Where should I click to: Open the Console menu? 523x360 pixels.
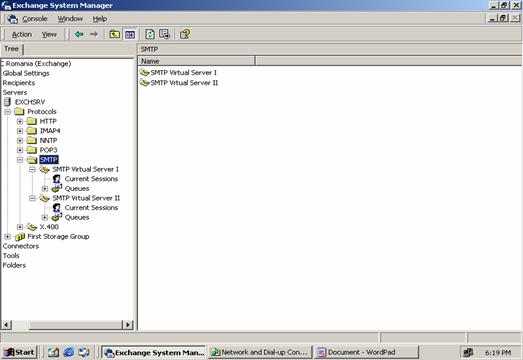coord(34,19)
